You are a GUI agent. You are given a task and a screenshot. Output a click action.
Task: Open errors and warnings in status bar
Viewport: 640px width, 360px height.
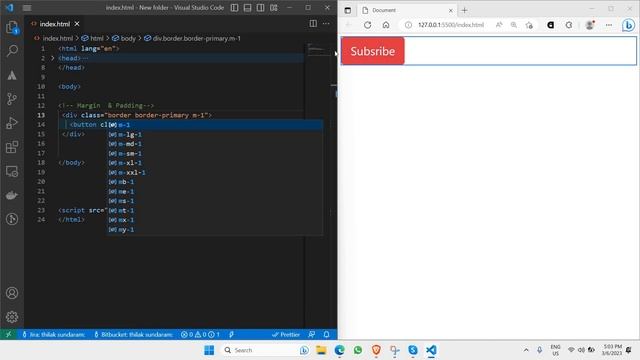(200, 334)
